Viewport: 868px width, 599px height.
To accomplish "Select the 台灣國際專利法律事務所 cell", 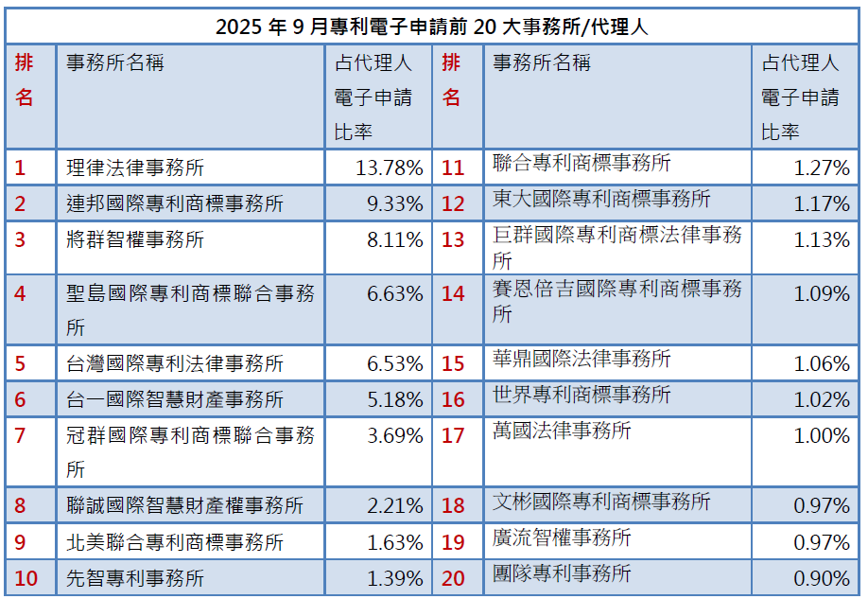I will 175,363.
